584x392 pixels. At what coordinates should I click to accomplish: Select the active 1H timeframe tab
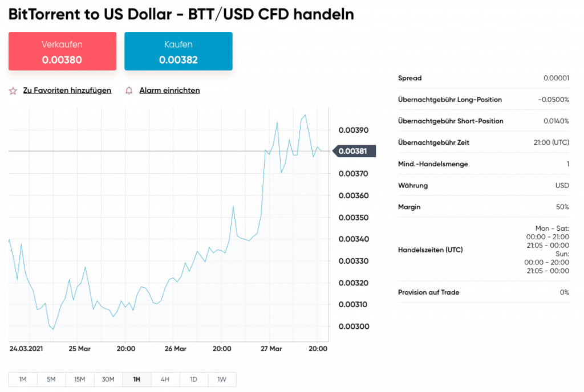(136, 379)
